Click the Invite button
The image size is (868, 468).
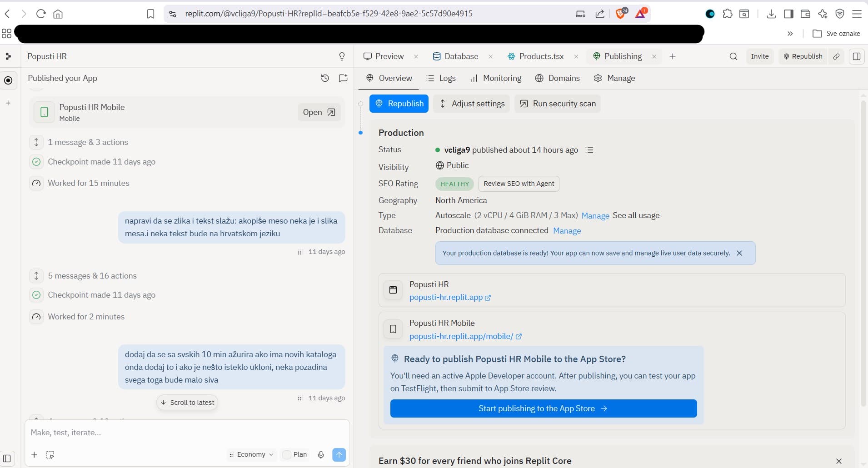760,56
